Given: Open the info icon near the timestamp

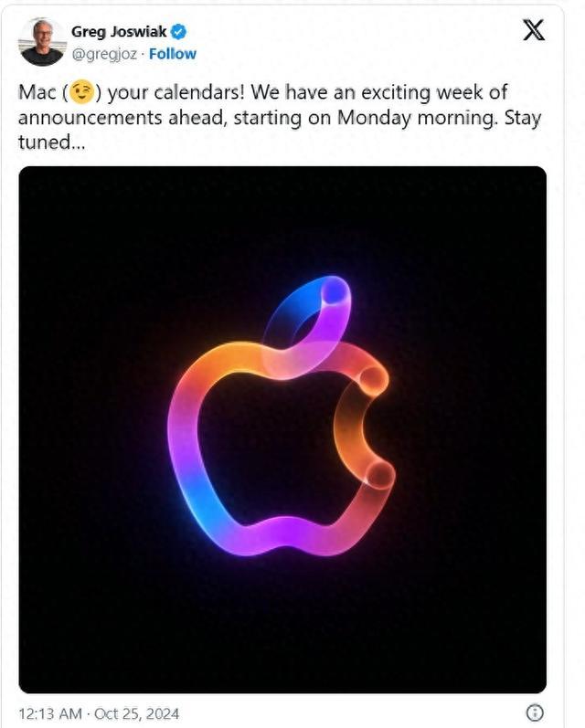Looking at the screenshot, I should point(535,712).
